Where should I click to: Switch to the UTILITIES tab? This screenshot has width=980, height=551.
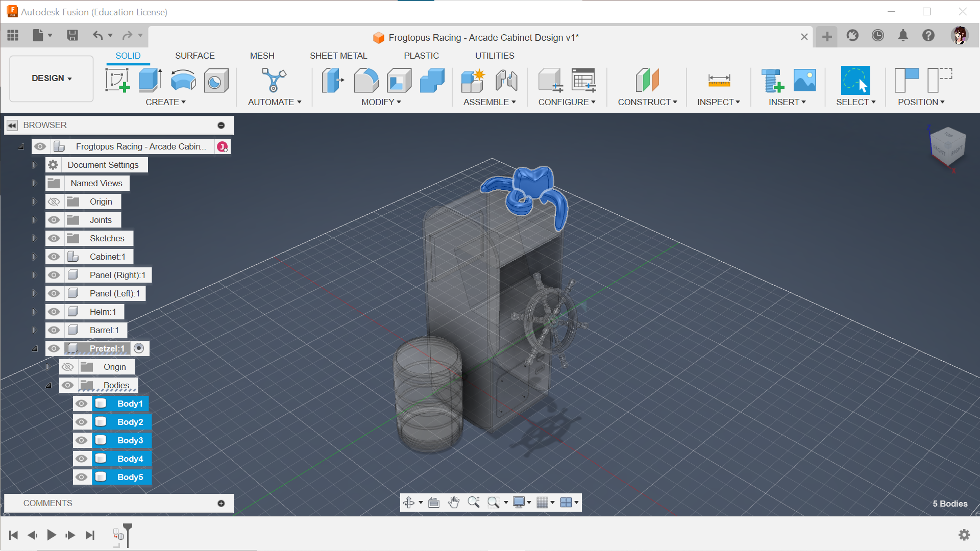495,56
